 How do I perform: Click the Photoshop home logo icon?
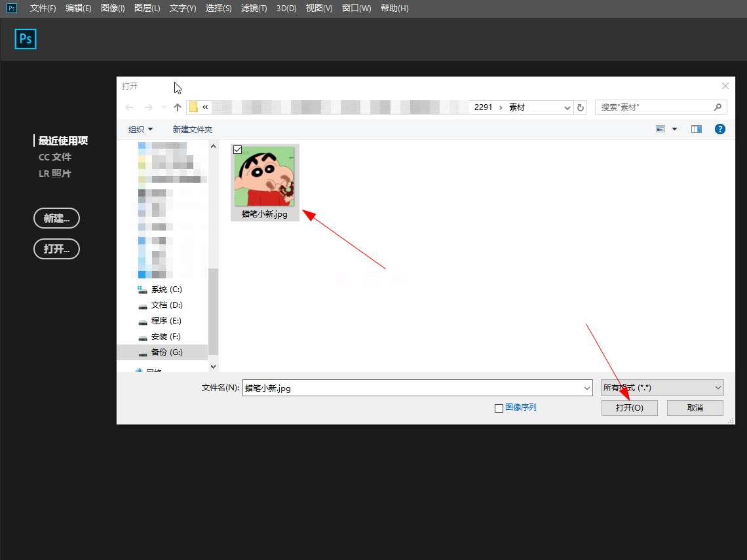point(26,39)
